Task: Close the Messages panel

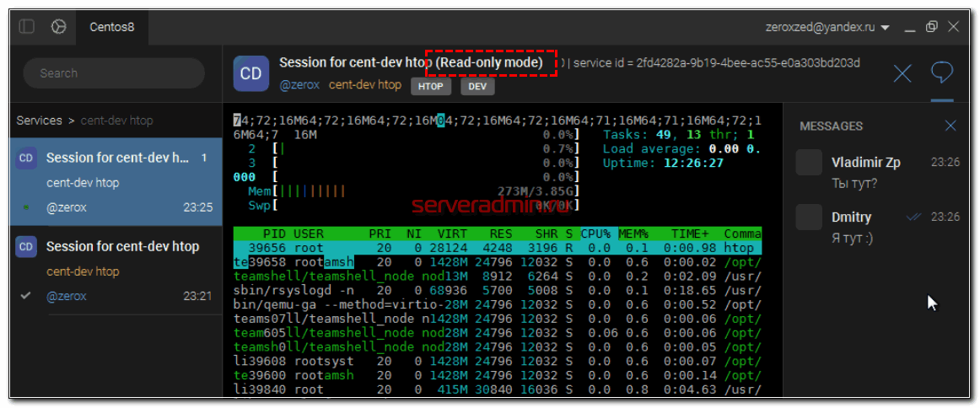Action: click(950, 126)
